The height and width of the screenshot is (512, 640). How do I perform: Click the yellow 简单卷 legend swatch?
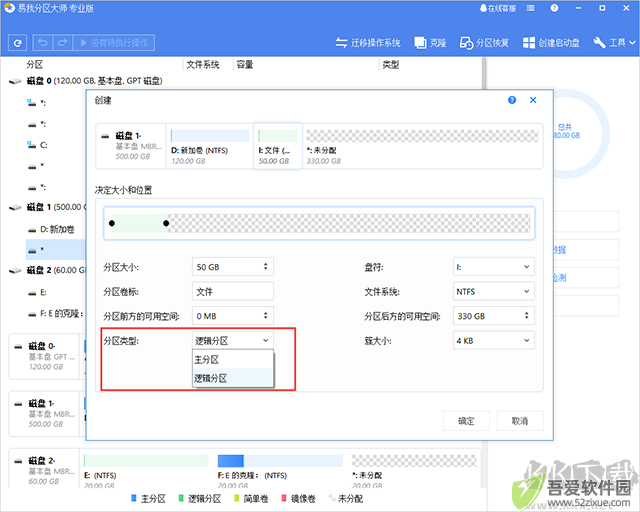click(x=236, y=498)
